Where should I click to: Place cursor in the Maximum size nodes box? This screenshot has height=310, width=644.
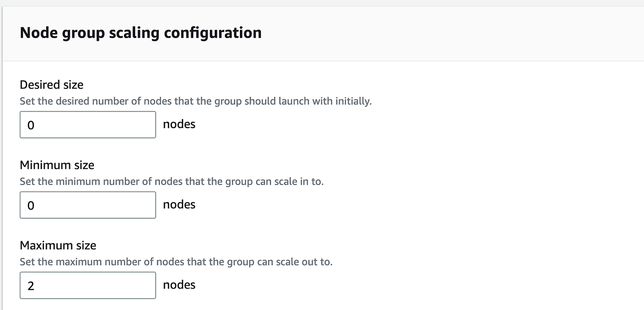[x=87, y=285]
